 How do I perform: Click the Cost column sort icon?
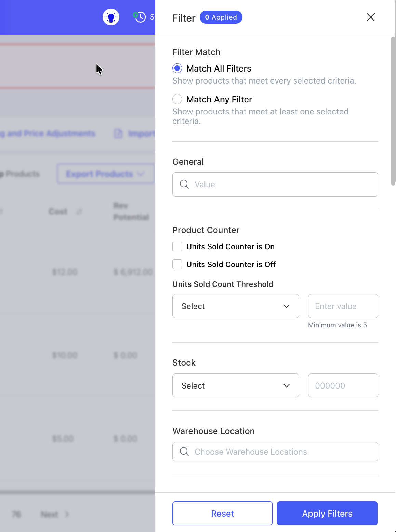pos(79,212)
